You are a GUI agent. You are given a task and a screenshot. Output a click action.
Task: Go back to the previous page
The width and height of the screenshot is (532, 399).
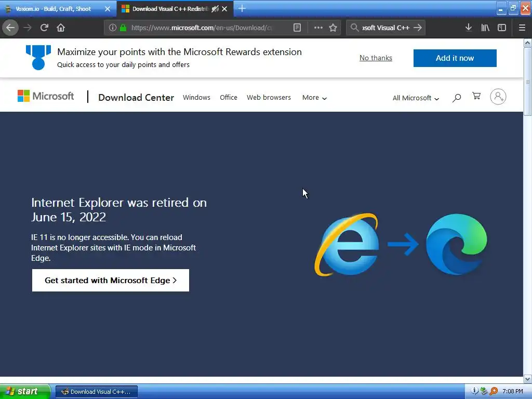pyautogui.click(x=10, y=28)
